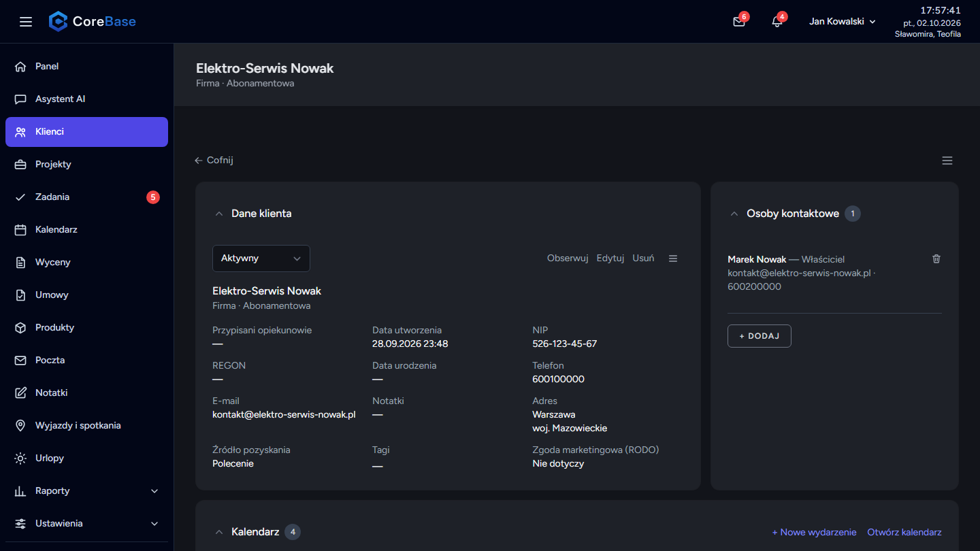
Task: Open the notifications bell icon
Action: pos(777,22)
